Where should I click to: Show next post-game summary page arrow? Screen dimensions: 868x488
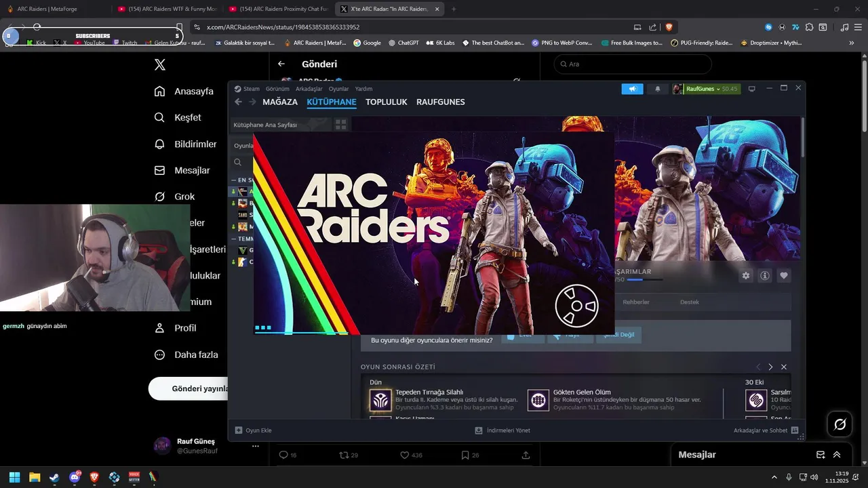point(770,367)
